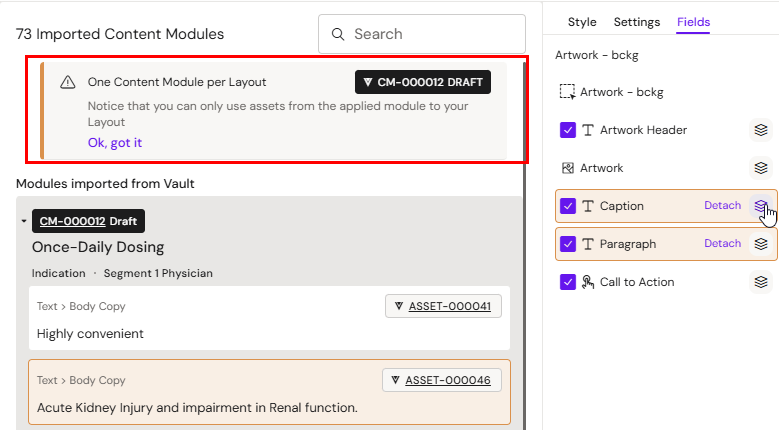Detach the Caption field
Screen dimensions: 779x430
722,206
